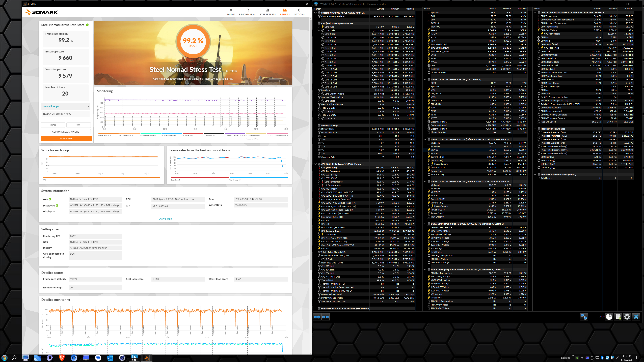This screenshot has height=362, width=644.
Task: Open HWiNFO sensor settings gear icon
Action: click(627, 317)
